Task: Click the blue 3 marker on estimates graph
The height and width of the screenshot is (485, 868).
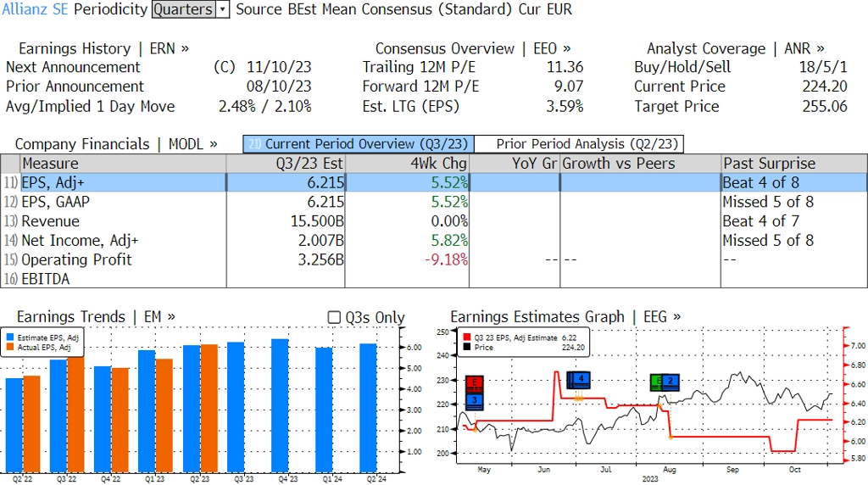Action: point(475,401)
